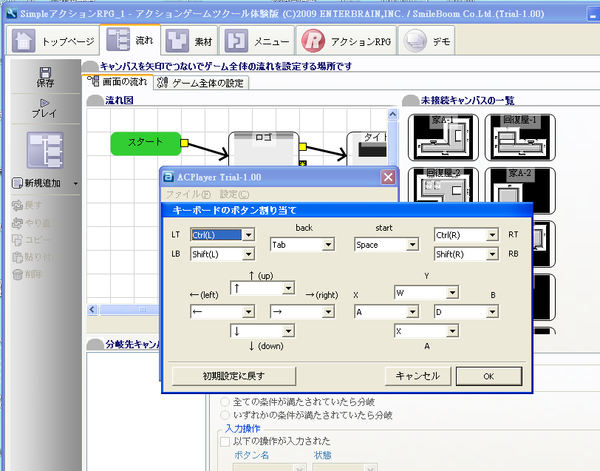This screenshot has width=600, height=471.
Task: Select the 家A-1 canvas thumbnail
Action: [x=443, y=137]
